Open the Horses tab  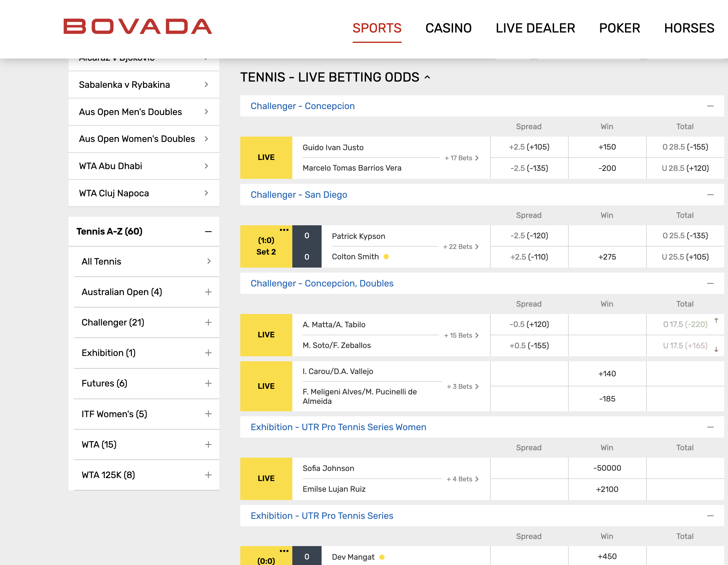pos(689,28)
